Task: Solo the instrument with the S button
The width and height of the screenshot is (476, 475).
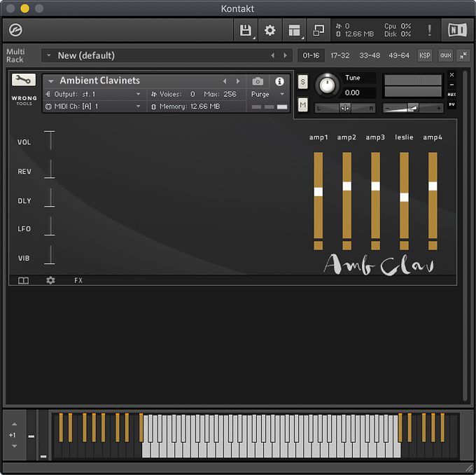Action: (302, 82)
